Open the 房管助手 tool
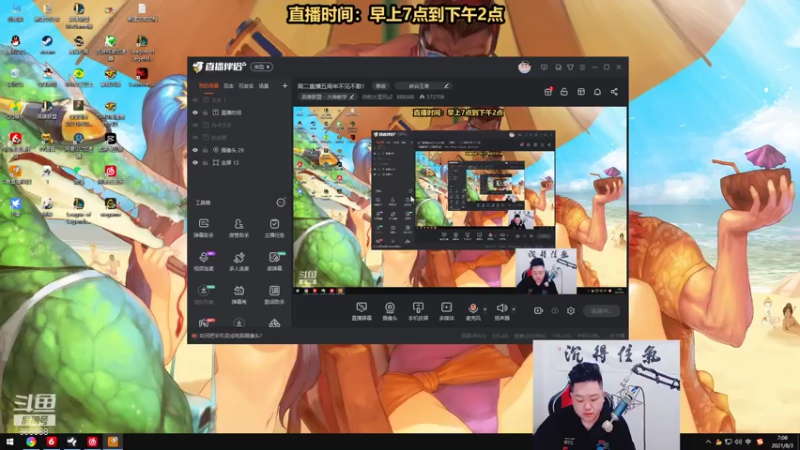Screen dimensions: 800x450 point(239,228)
